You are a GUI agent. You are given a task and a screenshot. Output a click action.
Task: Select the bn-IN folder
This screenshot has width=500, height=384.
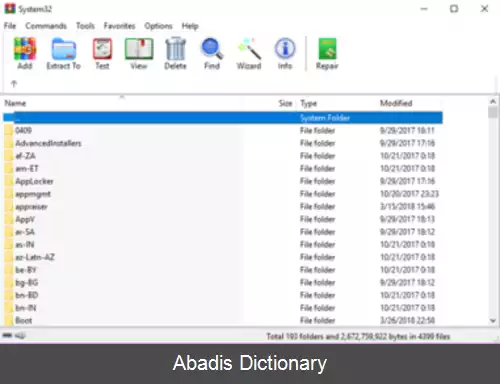point(26,308)
